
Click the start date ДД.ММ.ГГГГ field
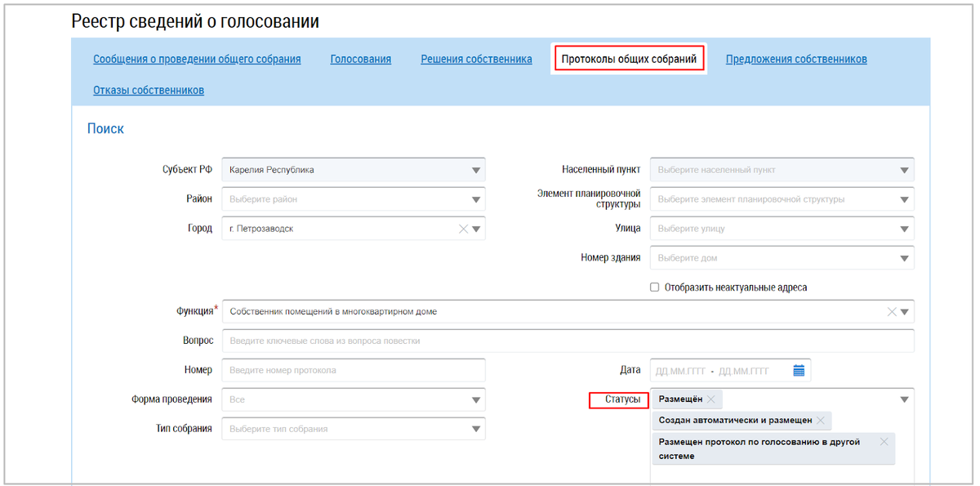(680, 371)
